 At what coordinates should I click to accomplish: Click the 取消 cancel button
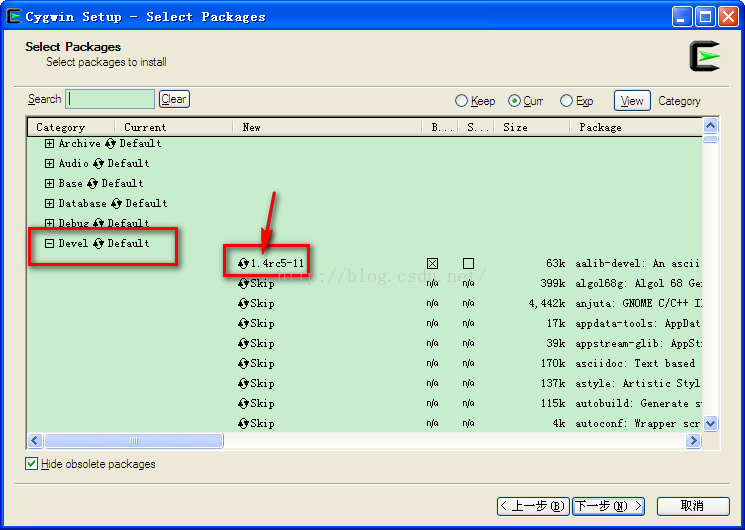pyautogui.click(x=693, y=506)
